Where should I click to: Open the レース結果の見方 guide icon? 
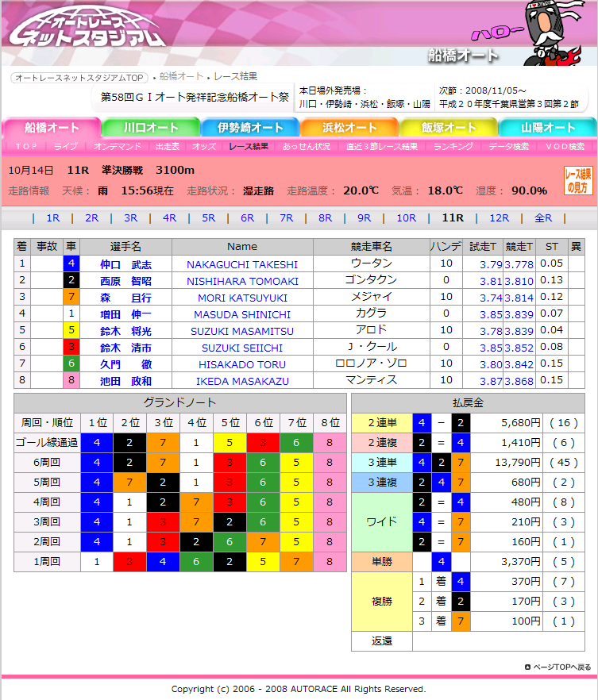(x=578, y=180)
